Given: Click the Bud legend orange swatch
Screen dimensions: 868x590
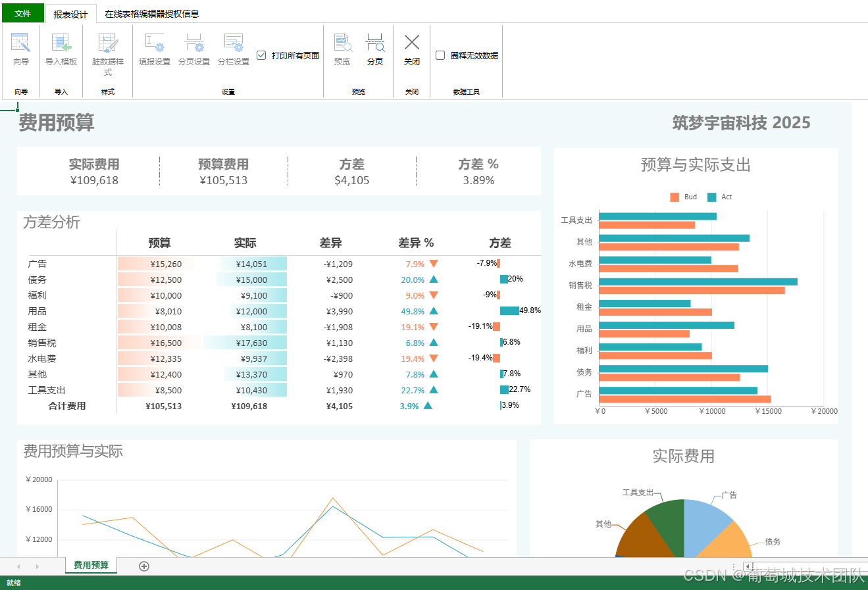Looking at the screenshot, I should [675, 197].
